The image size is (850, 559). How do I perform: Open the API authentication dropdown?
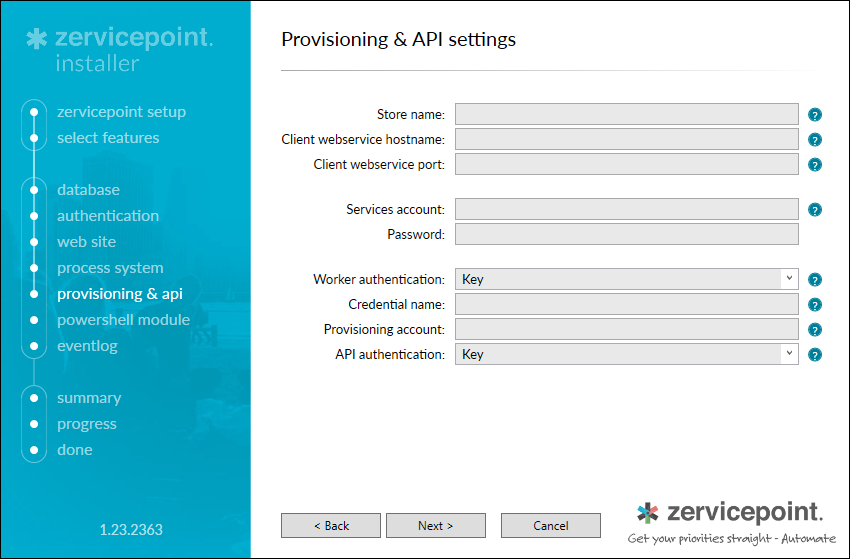(789, 354)
